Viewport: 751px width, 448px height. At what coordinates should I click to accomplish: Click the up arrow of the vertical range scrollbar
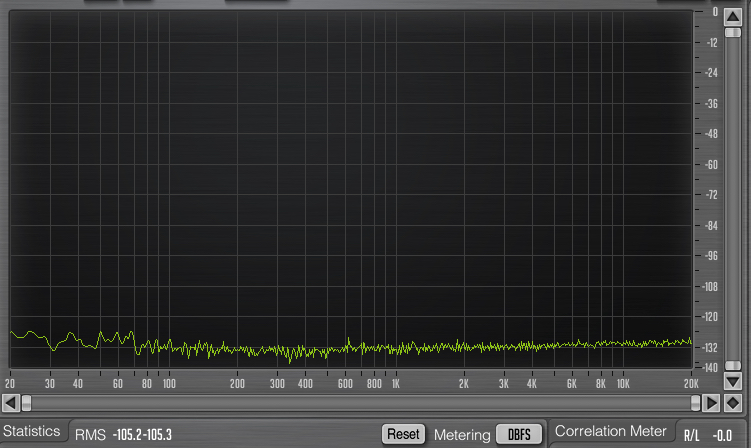[733, 17]
